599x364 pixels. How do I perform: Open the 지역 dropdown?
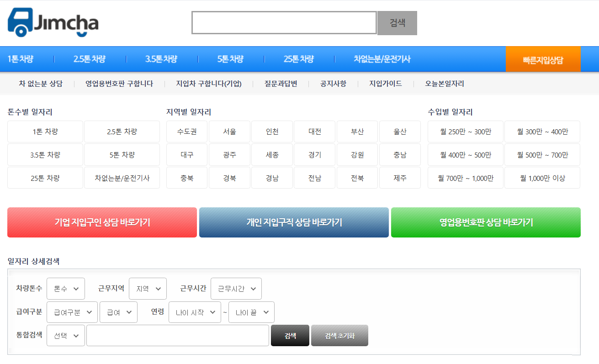coord(148,289)
